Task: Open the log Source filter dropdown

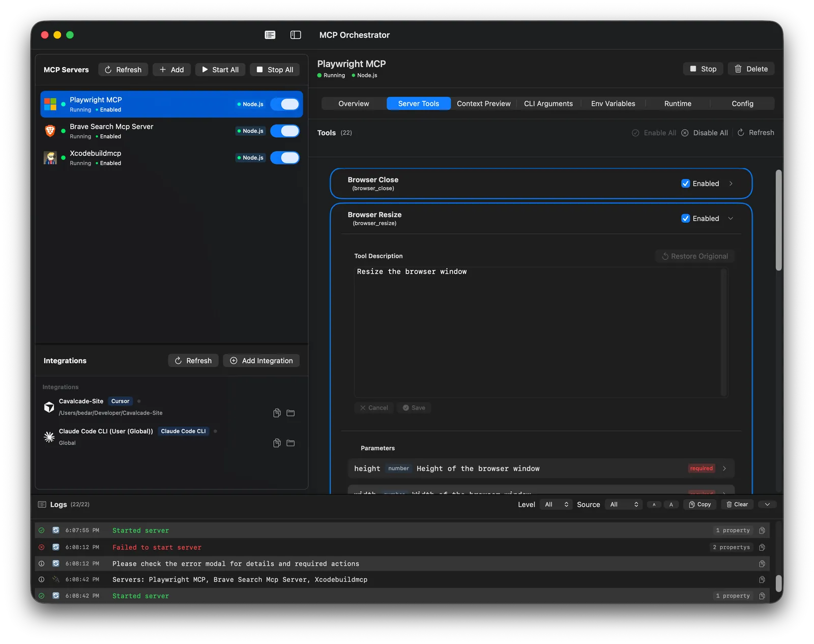Action: [623, 505]
